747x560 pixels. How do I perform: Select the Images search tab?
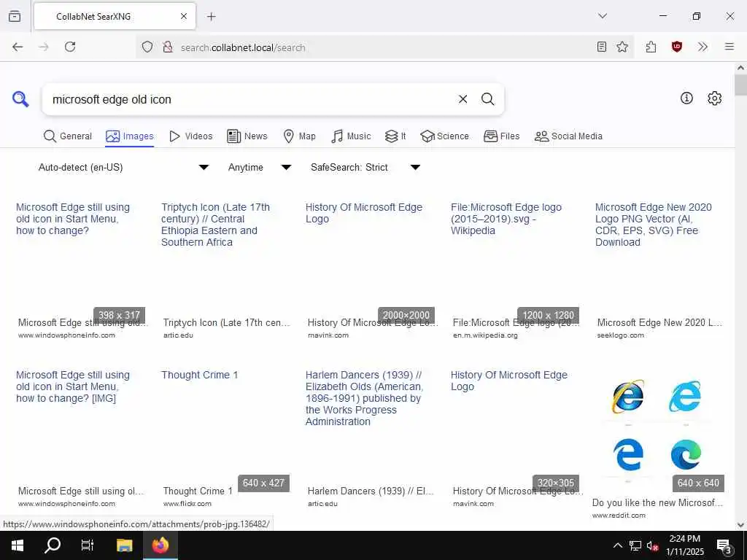point(130,136)
